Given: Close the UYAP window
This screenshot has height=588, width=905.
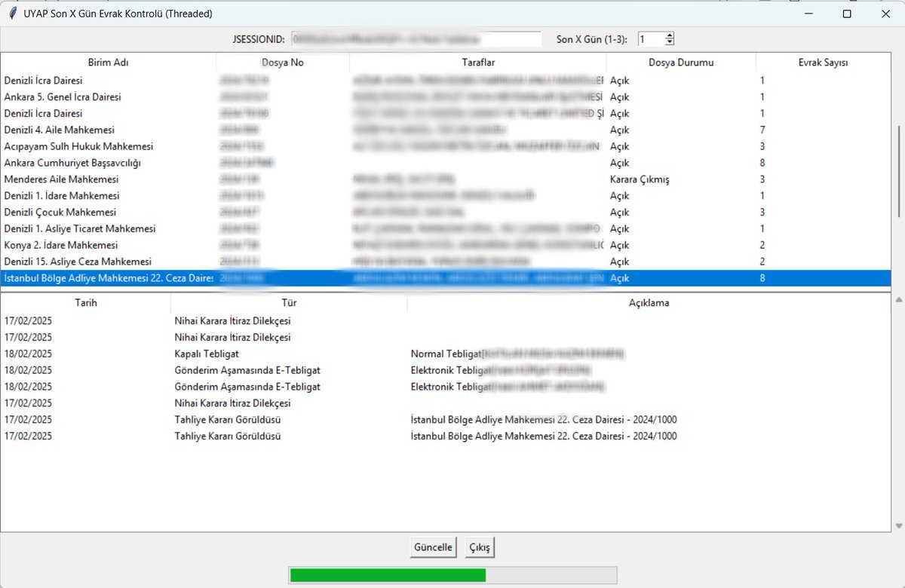Looking at the screenshot, I should coord(885,14).
